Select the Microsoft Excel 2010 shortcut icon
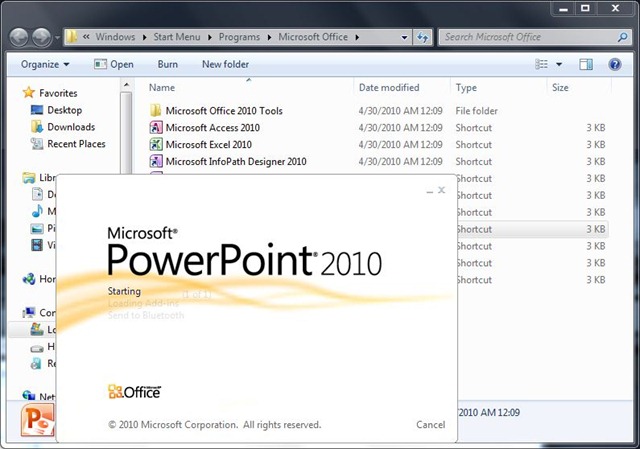The width and height of the screenshot is (640, 449). coord(156,144)
